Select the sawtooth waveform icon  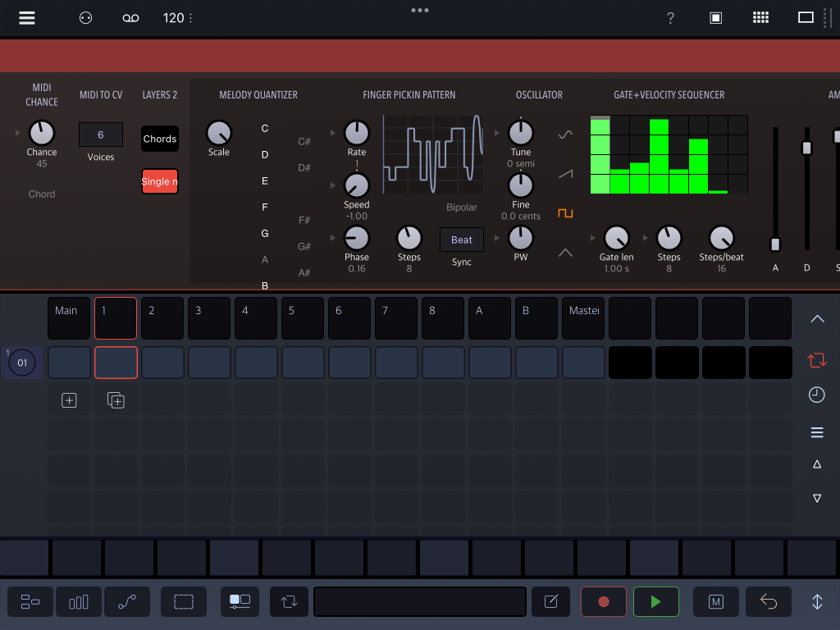565,174
